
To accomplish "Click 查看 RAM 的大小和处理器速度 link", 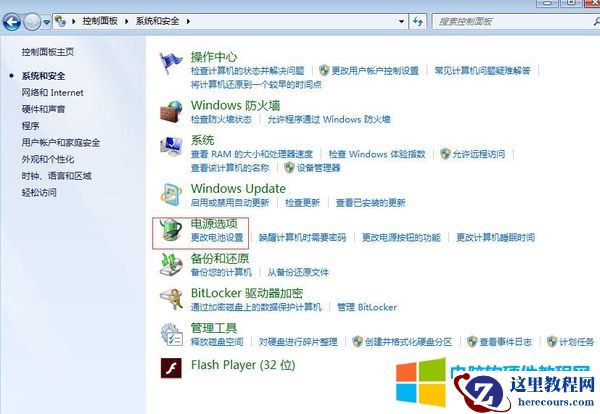I will 252,154.
